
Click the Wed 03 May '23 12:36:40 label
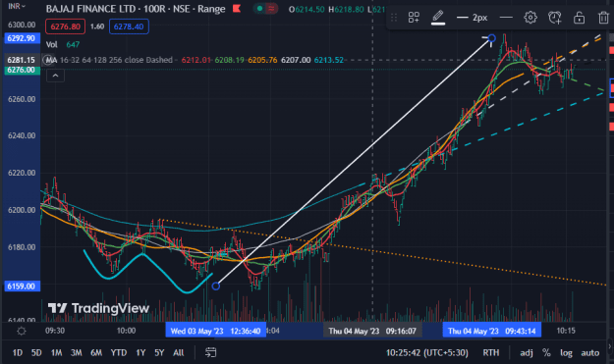tap(216, 332)
